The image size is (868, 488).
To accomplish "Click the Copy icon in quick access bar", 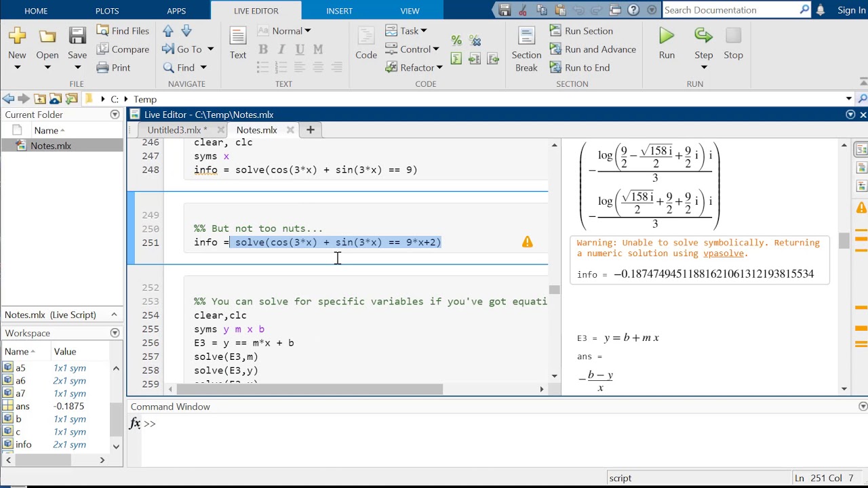I will [x=541, y=10].
